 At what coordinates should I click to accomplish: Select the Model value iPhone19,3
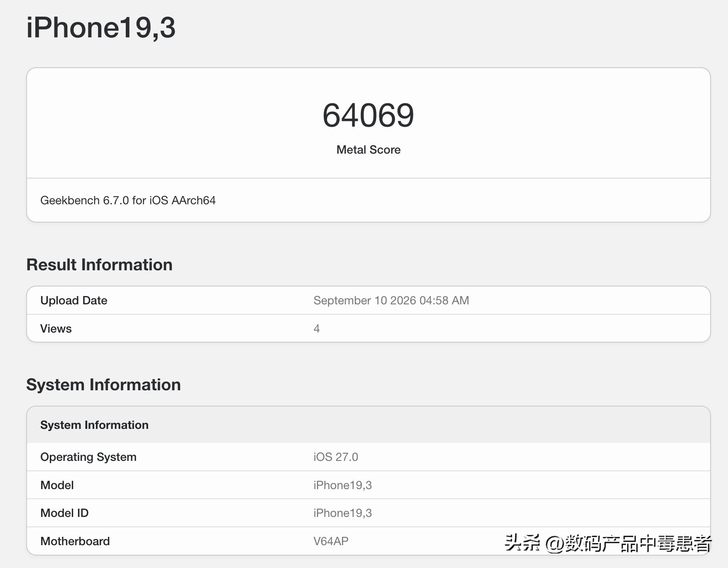342,485
